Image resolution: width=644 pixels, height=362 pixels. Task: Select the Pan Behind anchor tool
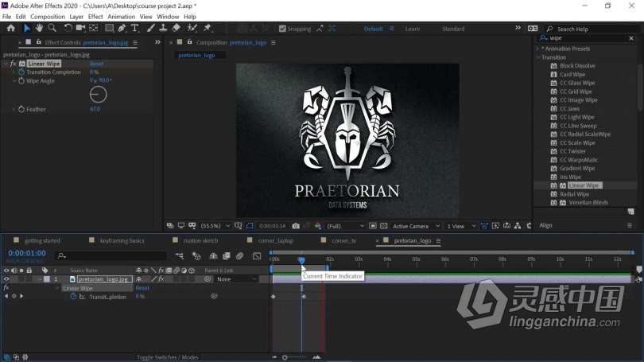[94, 28]
